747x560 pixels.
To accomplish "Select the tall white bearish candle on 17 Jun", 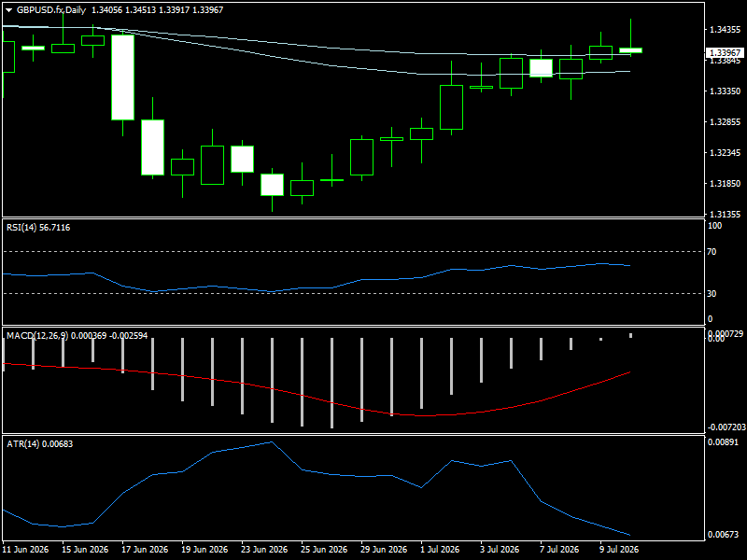I will tap(123, 77).
